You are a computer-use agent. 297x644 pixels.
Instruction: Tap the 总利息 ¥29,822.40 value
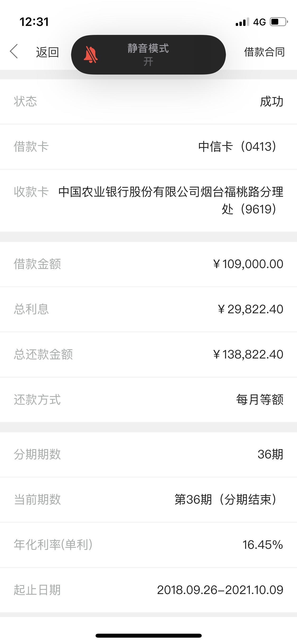pos(250,309)
